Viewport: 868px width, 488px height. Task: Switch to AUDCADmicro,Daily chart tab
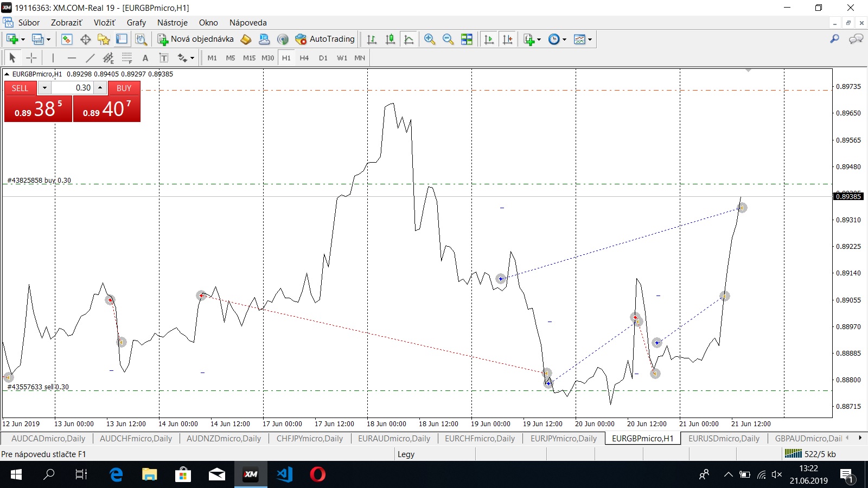[48, 439]
